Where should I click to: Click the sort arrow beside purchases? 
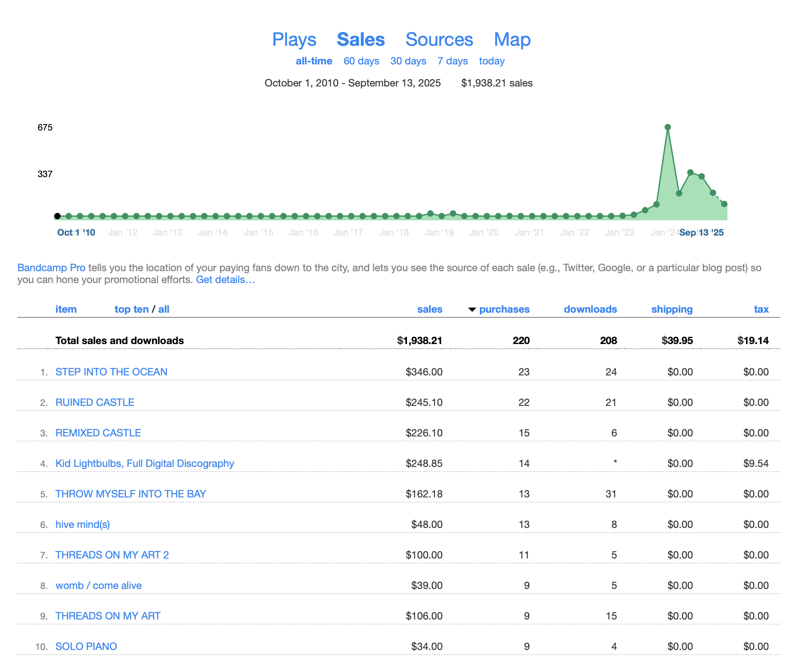472,310
